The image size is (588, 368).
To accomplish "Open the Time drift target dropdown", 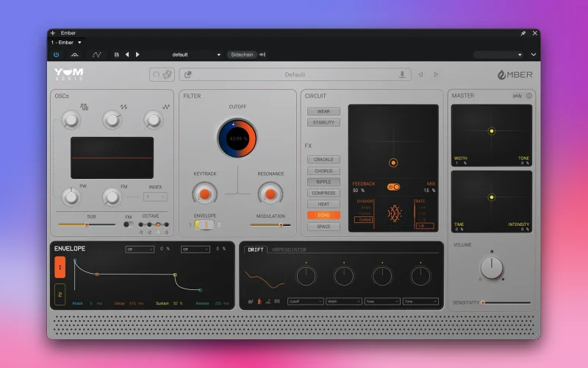I will click(420, 301).
